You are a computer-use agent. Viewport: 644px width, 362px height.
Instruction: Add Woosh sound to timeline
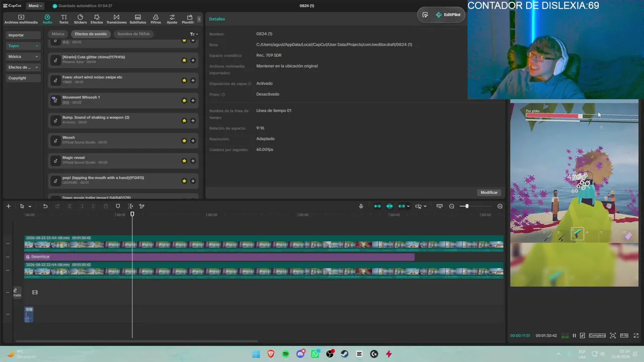(x=193, y=141)
